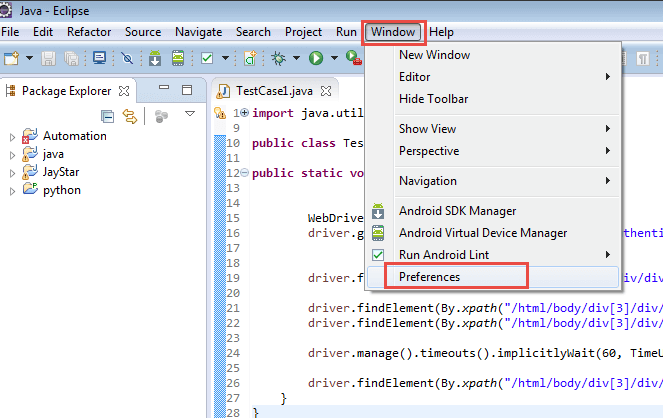Open the New wizard dropdown arrow

(x=29, y=58)
